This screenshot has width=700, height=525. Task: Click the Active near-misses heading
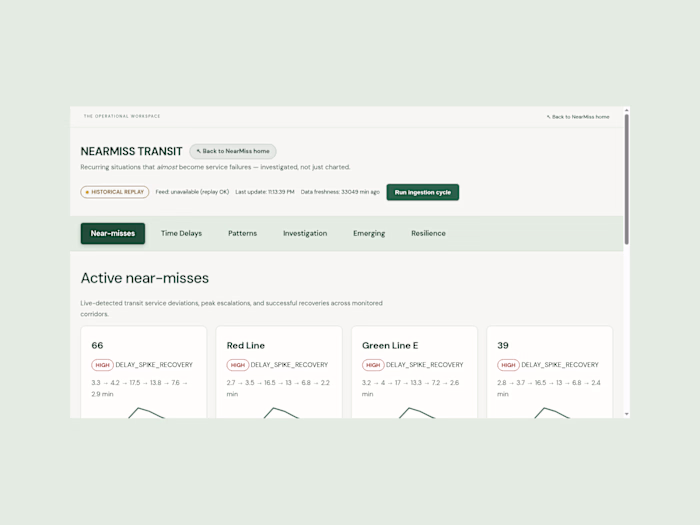(x=145, y=278)
